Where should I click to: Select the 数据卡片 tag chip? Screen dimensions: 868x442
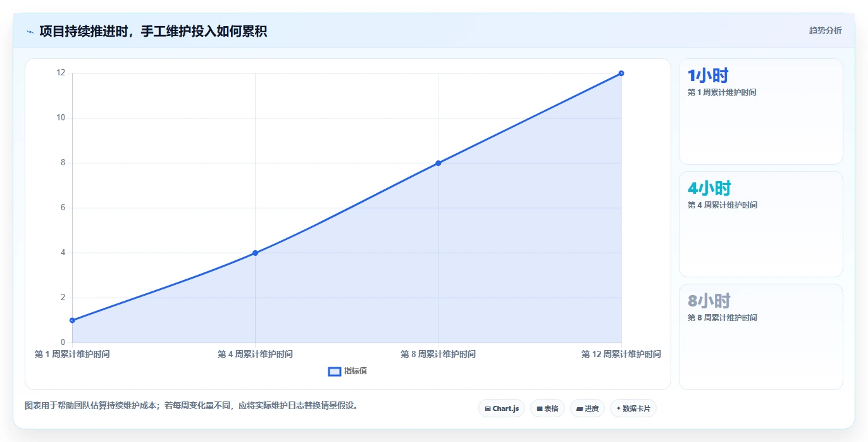point(633,408)
